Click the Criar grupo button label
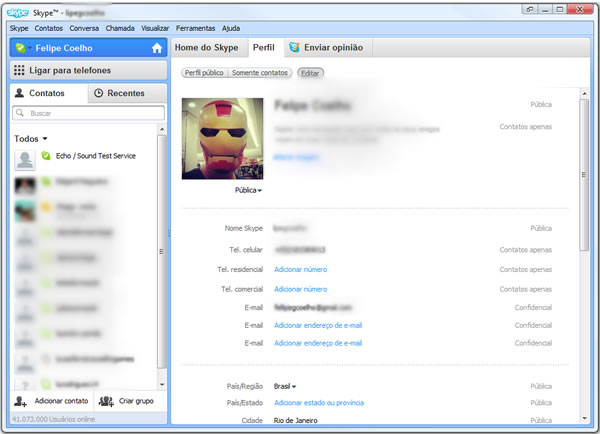 click(x=136, y=401)
